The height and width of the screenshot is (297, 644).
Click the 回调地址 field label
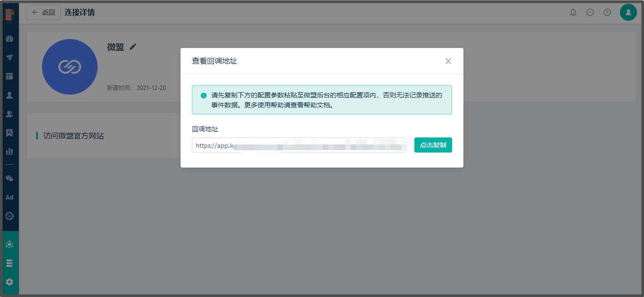[x=205, y=129]
